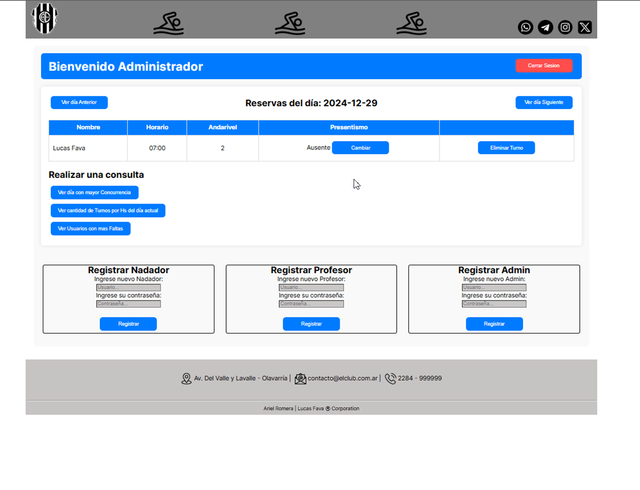Screen dimensions: 640x490
Task: Open the Telegram social link
Action: pos(545,28)
